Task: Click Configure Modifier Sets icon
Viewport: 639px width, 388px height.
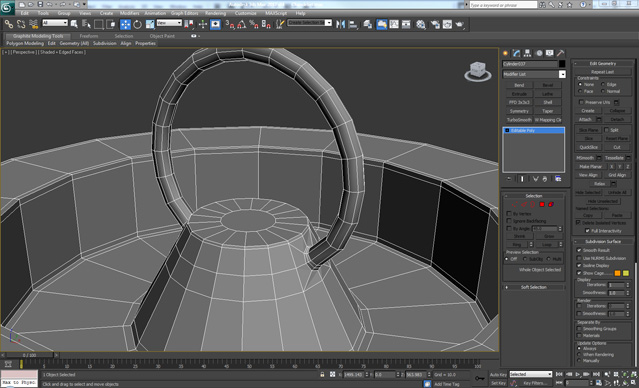Action: pos(558,179)
